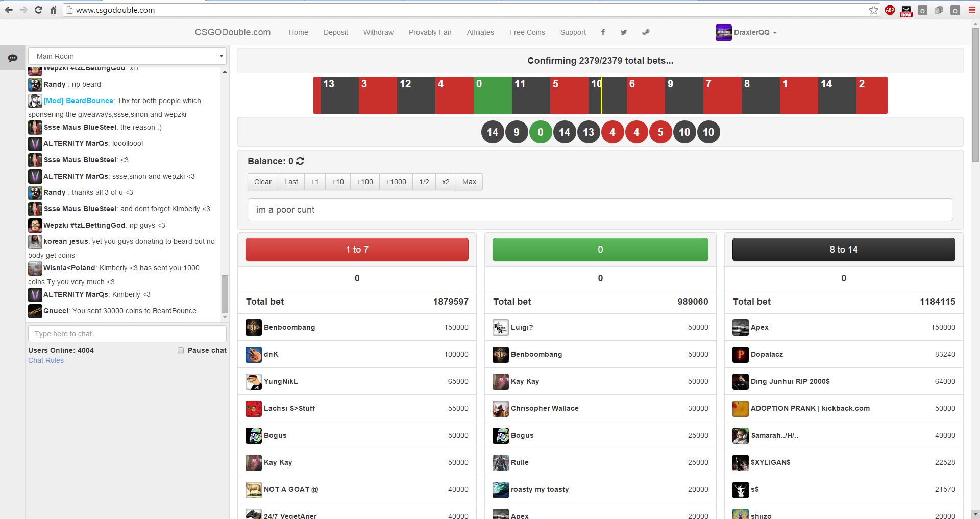The image size is (980, 519).
Task: Click the chat scrollbar thumb
Action: (x=225, y=294)
